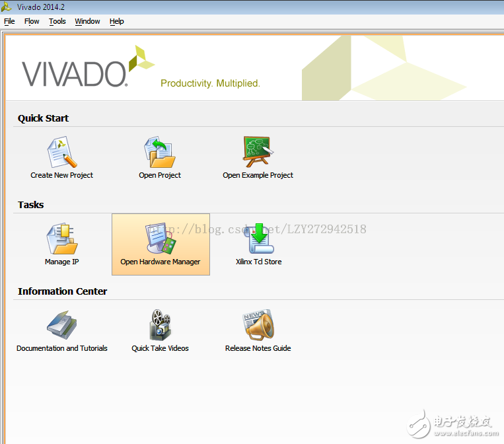Expand the Tools menu
This screenshot has width=504, height=444.
(57, 21)
